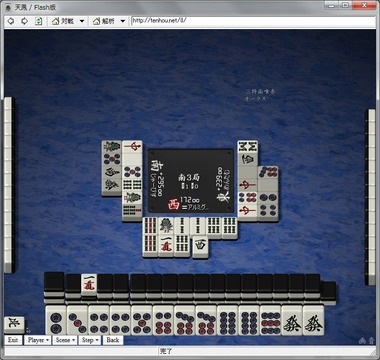
Task: Click the 解析 home toolbar item
Action: [x=104, y=21]
